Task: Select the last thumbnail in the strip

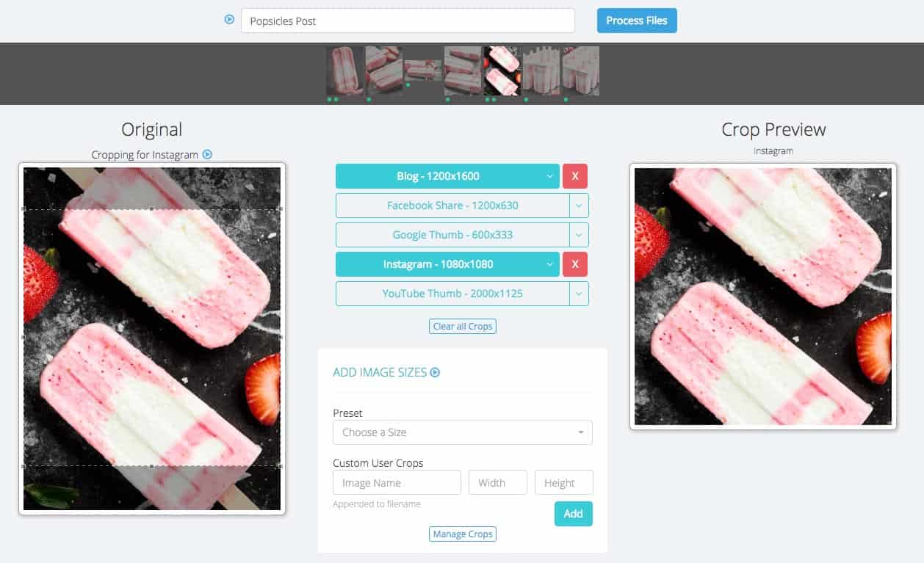Action: pyautogui.click(x=580, y=71)
